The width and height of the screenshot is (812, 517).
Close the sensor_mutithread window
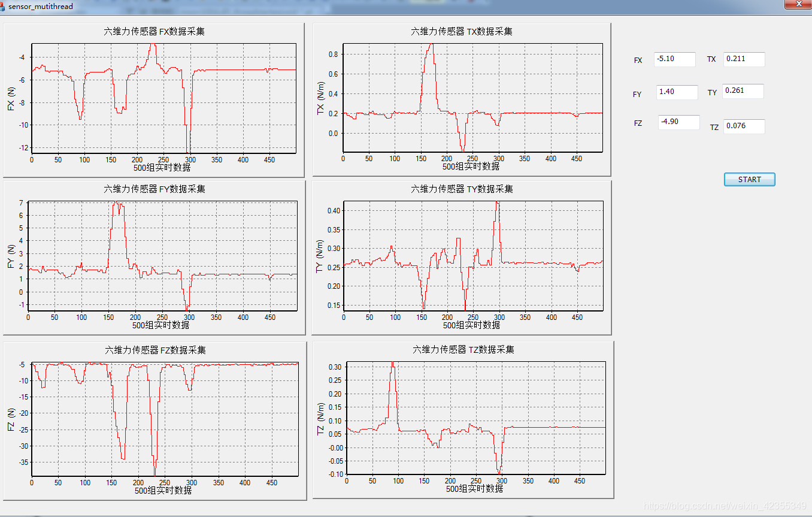click(x=798, y=4)
